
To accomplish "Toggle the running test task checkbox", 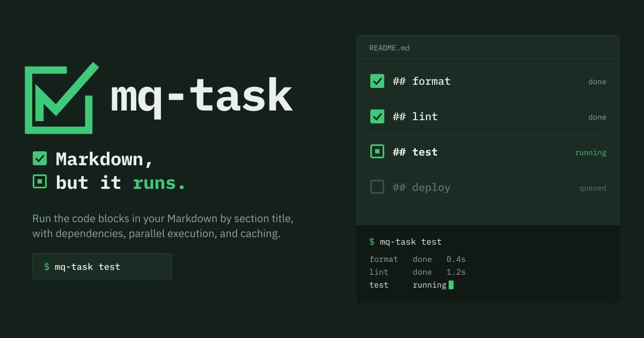I will tap(377, 151).
